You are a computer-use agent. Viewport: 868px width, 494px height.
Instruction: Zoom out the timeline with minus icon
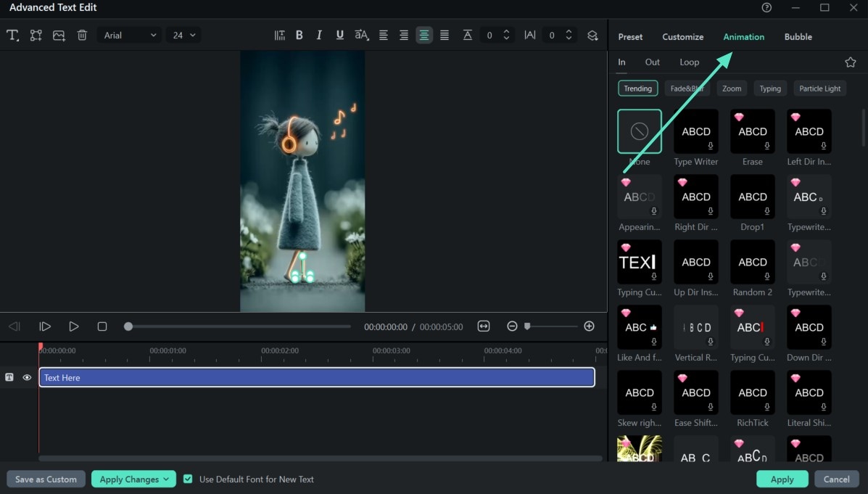click(512, 326)
